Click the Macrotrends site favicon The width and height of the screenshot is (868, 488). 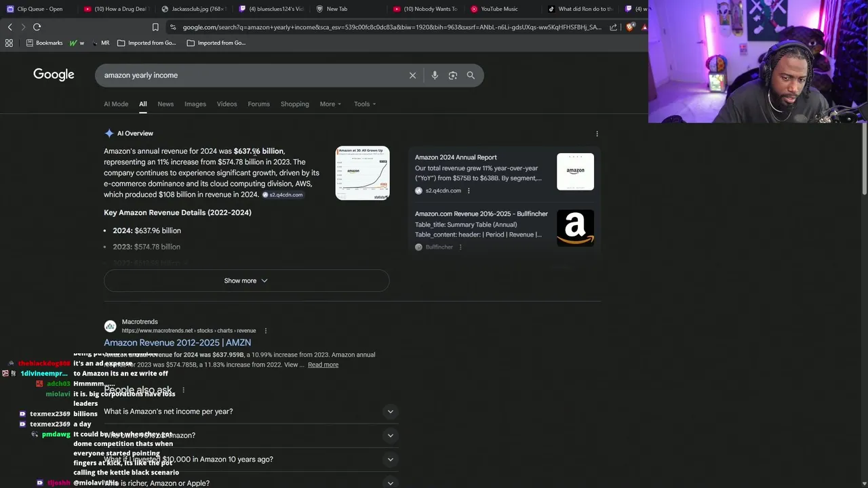coord(110,326)
